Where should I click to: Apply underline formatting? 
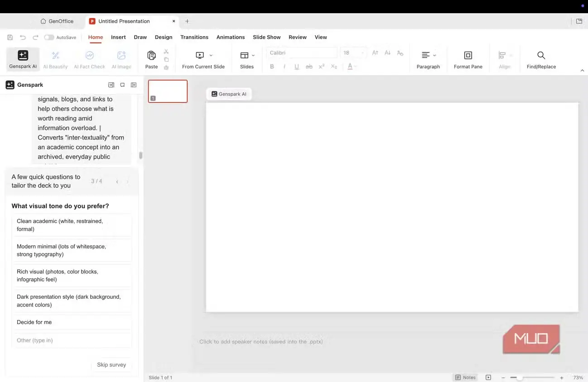point(297,67)
